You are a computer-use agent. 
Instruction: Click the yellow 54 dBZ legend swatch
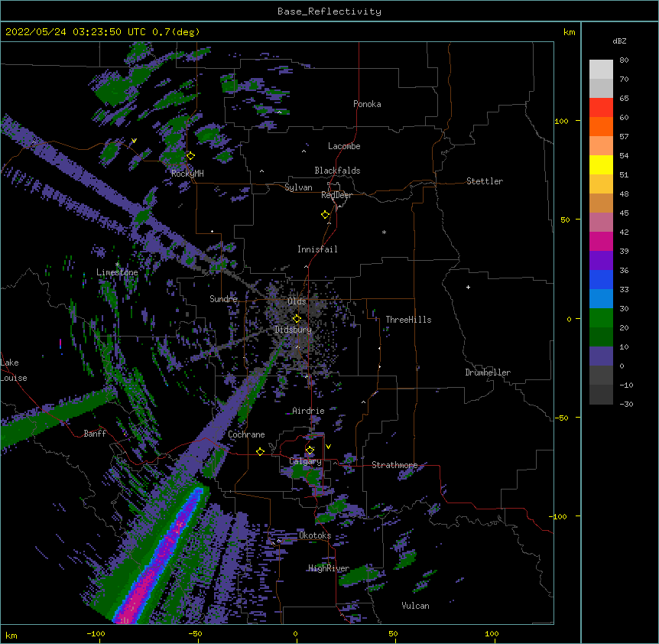point(601,164)
